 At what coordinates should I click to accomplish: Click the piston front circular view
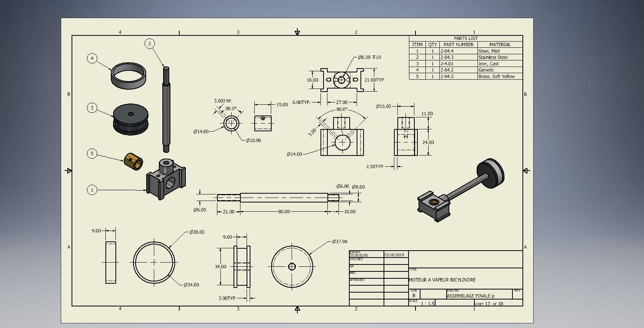(292, 266)
